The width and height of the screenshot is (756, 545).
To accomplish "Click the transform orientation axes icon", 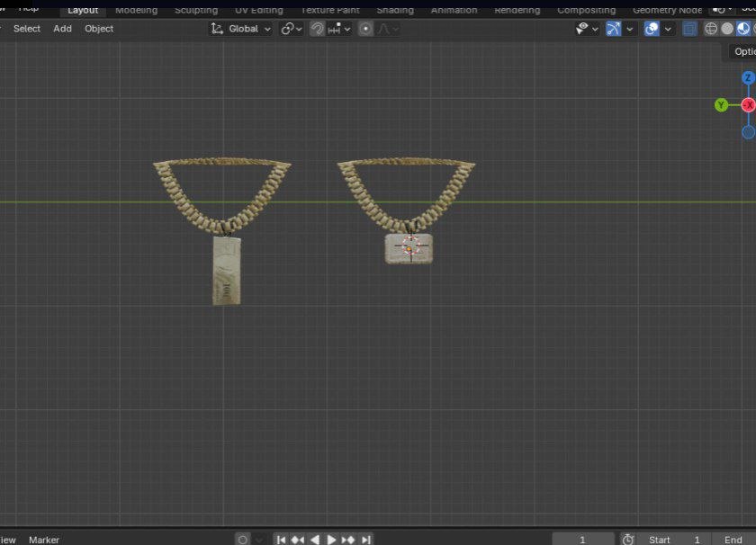I will [217, 29].
